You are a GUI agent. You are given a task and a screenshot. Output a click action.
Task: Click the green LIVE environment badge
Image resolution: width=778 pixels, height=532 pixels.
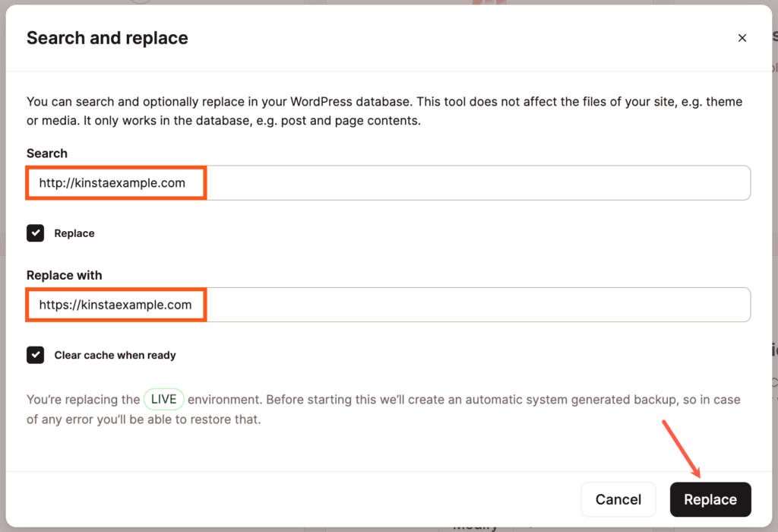tap(163, 399)
